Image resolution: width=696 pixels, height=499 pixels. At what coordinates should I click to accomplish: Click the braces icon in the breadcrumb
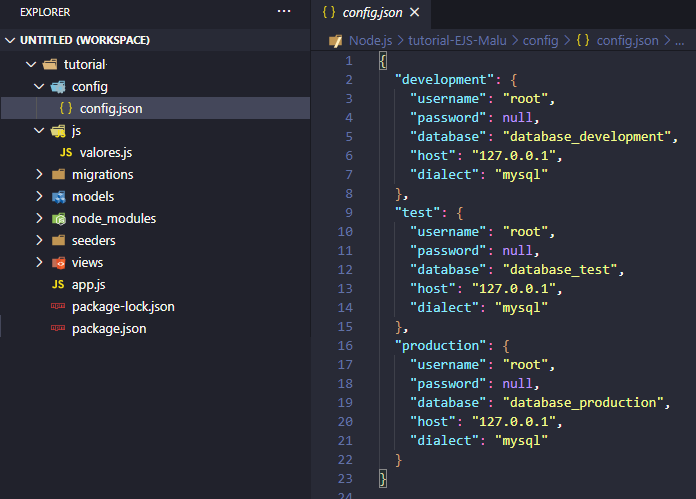(583, 40)
